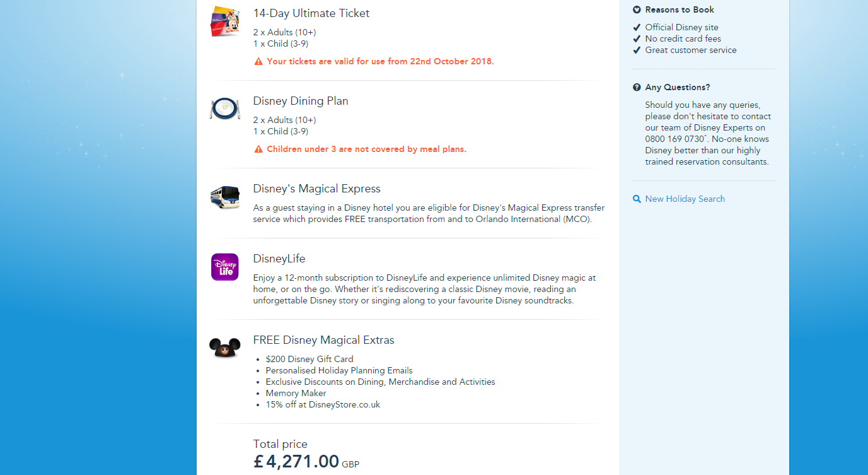
Task: Click the checkmark beside No credit card fees
Action: 637,39
